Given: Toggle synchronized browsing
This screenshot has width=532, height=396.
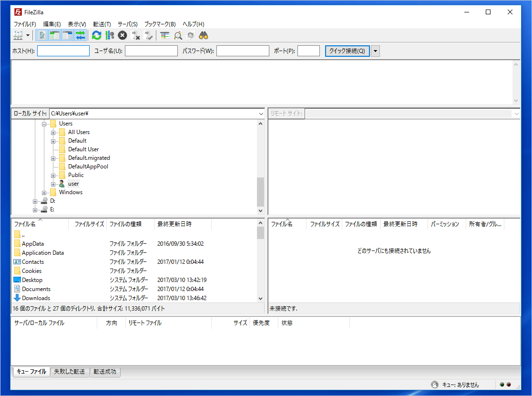Looking at the screenshot, I should pyautogui.click(x=191, y=35).
